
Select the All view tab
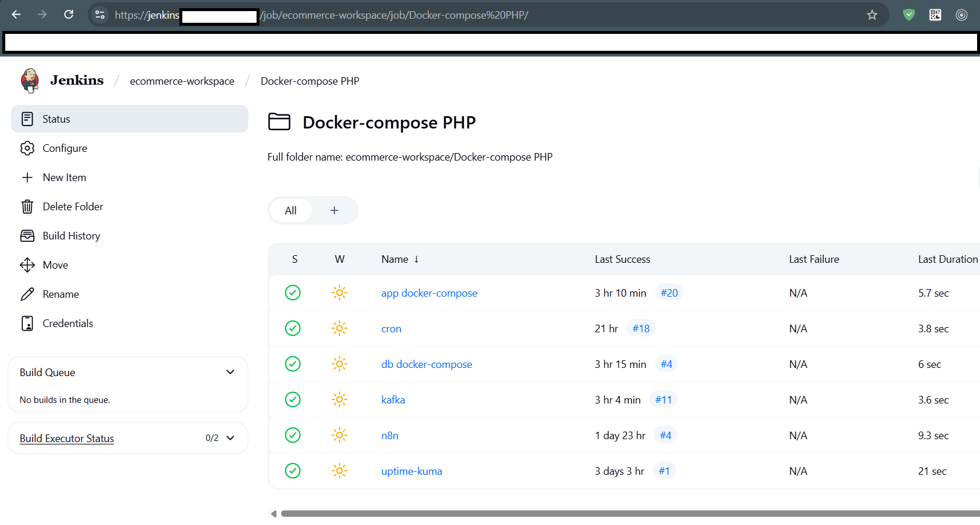pos(290,211)
